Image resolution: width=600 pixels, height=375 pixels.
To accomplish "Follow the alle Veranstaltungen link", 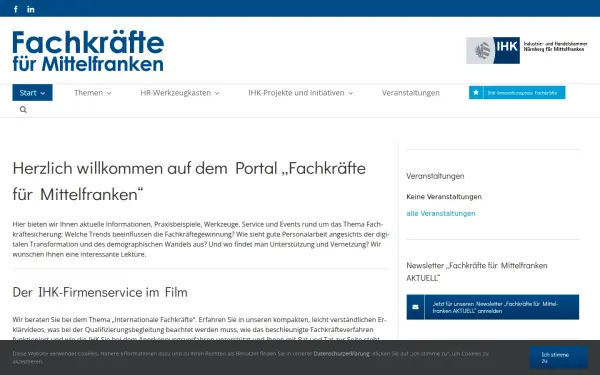I will (x=441, y=214).
